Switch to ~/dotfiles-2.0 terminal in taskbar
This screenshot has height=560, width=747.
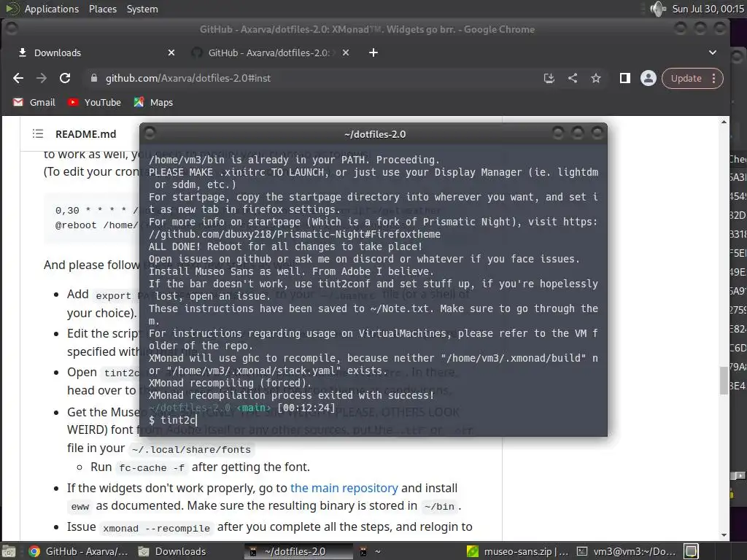(298, 551)
